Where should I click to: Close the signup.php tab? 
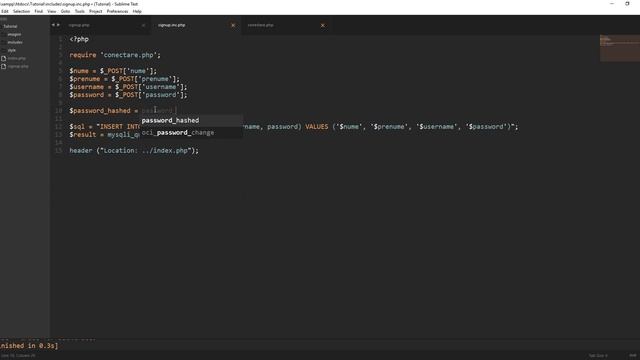point(143,25)
